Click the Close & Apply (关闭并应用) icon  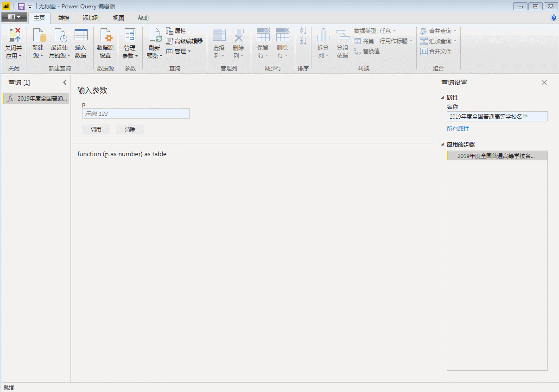coord(14,36)
